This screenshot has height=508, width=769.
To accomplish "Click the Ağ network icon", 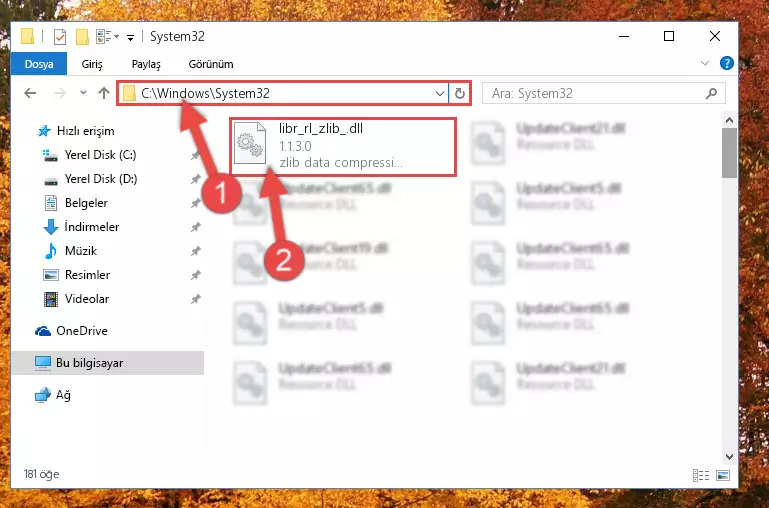I will pyautogui.click(x=43, y=395).
